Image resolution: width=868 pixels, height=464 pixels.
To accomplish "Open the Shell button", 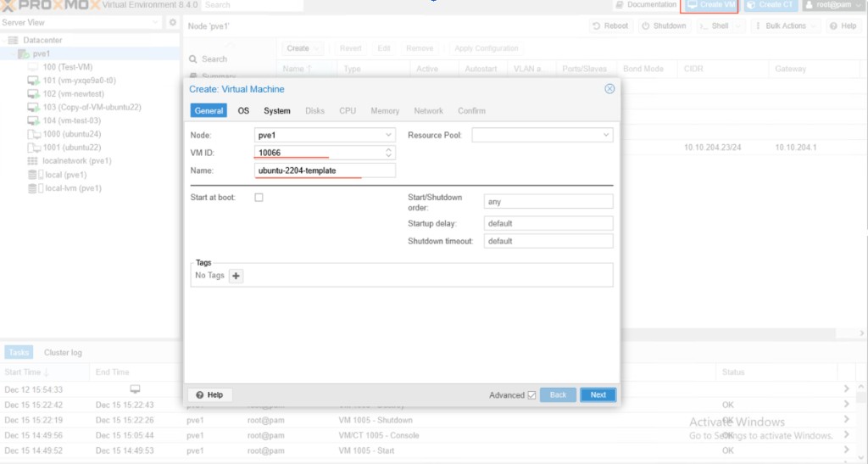I will [721, 26].
